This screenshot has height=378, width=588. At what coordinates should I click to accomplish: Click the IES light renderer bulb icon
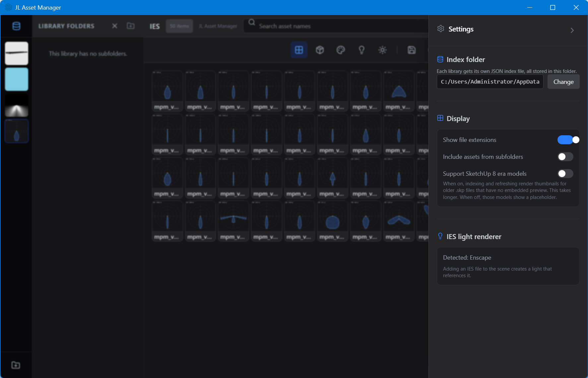pyautogui.click(x=440, y=236)
